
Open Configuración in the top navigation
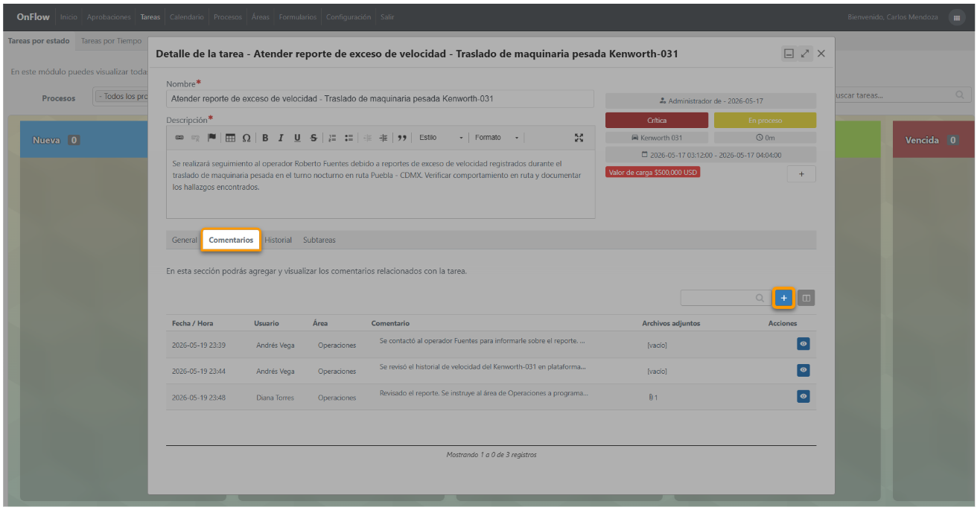[x=349, y=17]
